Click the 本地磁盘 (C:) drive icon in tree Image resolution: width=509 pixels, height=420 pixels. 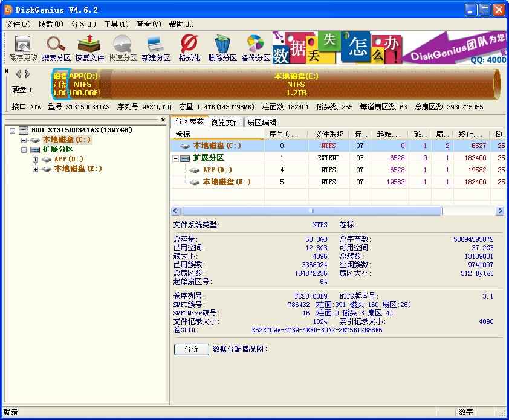click(35, 140)
